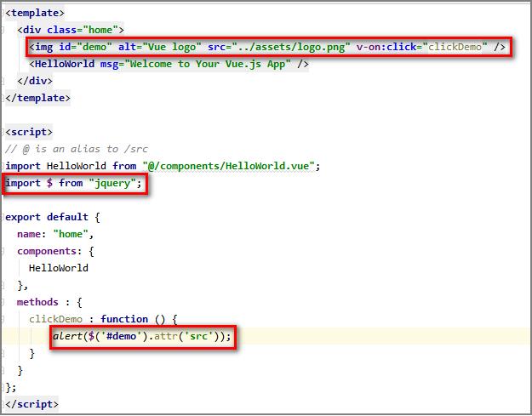Click the closing </script> tag
532x416 pixels.
[31, 404]
